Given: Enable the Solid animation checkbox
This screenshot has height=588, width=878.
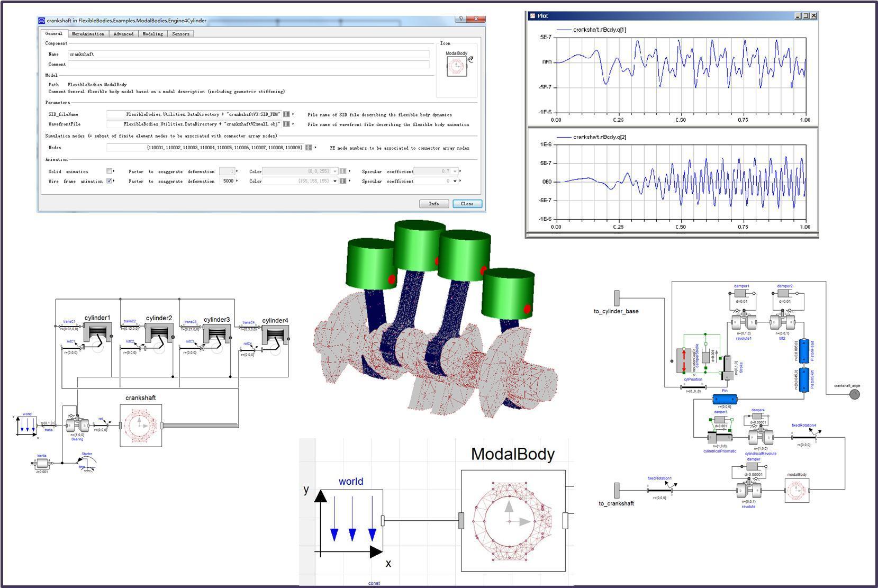Looking at the screenshot, I should (109, 171).
